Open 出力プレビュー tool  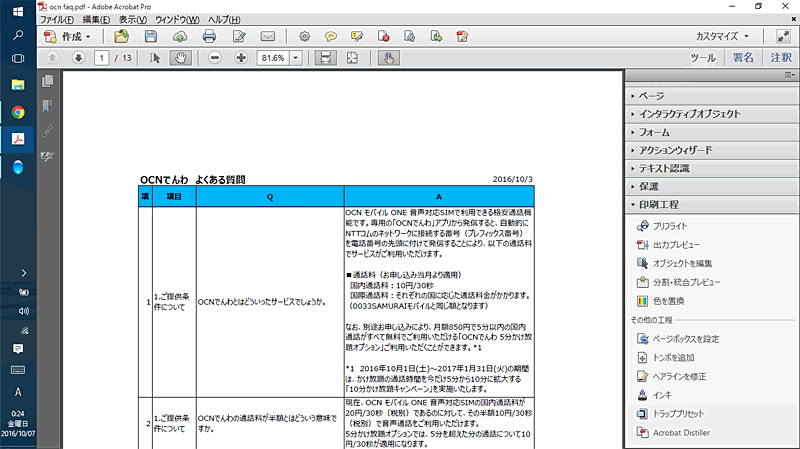[668, 245]
